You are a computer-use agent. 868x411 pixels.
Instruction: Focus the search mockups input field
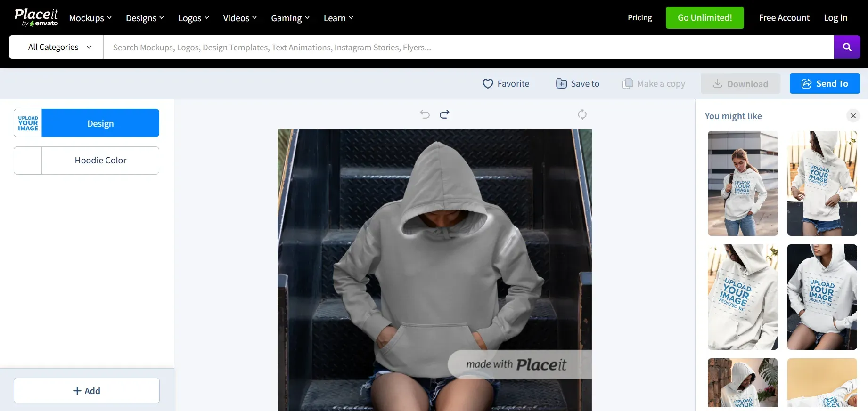click(x=469, y=47)
